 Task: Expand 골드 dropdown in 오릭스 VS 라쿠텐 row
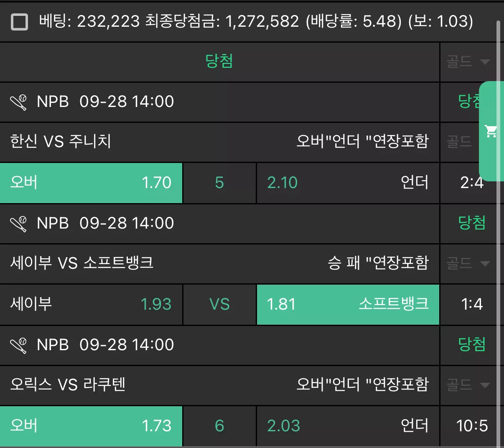click(468, 385)
